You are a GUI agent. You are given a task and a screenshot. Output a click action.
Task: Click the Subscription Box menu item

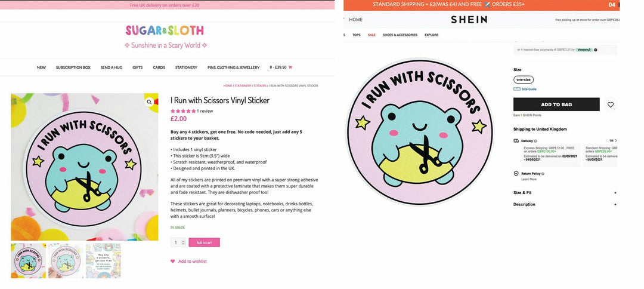click(73, 67)
